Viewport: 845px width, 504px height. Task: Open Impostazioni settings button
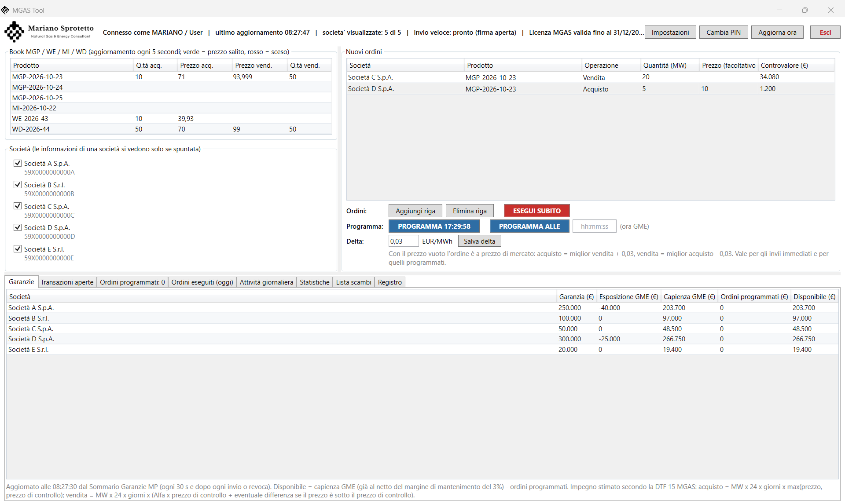click(x=670, y=32)
